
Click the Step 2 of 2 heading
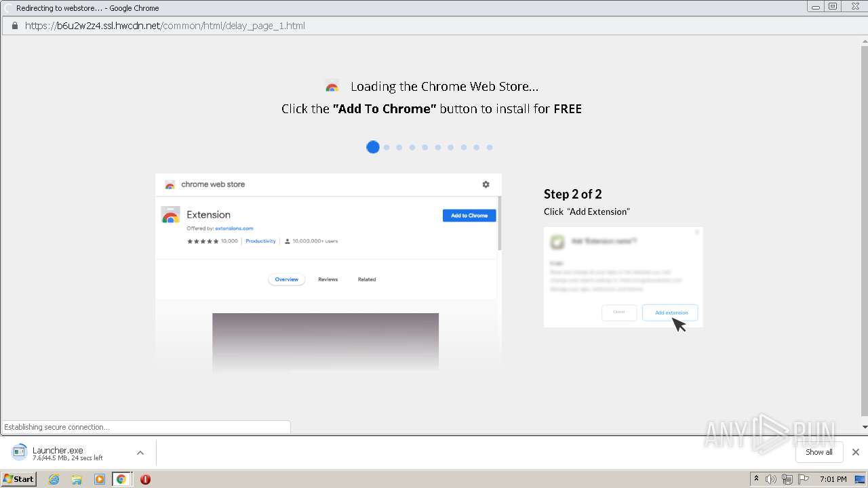pyautogui.click(x=573, y=194)
